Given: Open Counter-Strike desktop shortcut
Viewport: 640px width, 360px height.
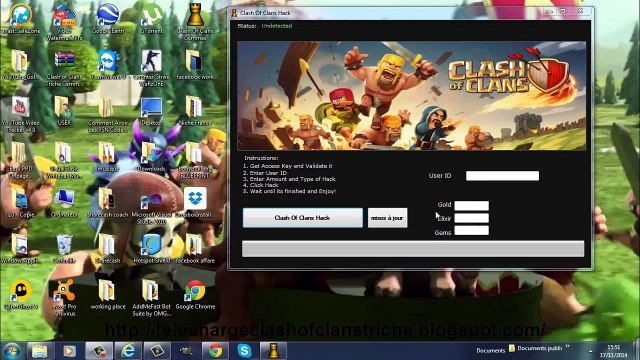Looking at the screenshot, I should point(151,69).
